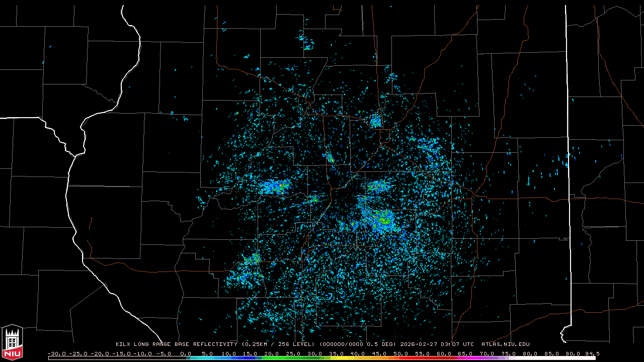644x362 pixels.
Task: Click the 0.0 label on the color scale
Action: pos(186,353)
